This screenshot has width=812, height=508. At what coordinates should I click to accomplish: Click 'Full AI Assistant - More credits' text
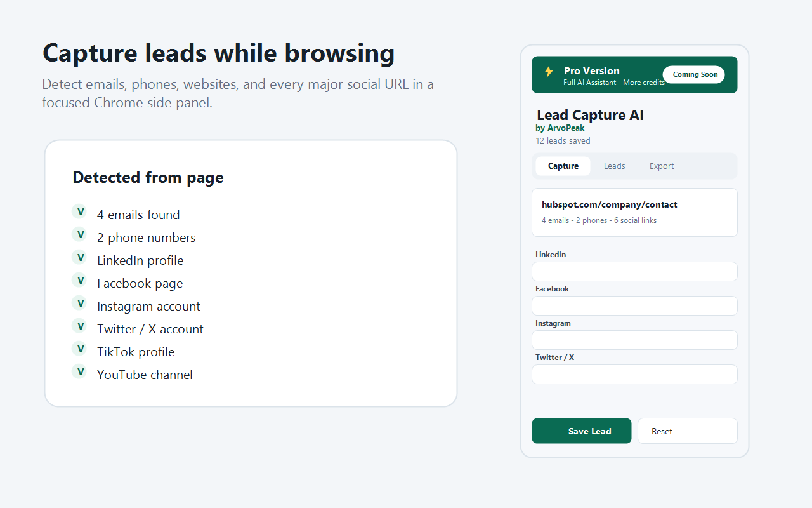coord(614,83)
